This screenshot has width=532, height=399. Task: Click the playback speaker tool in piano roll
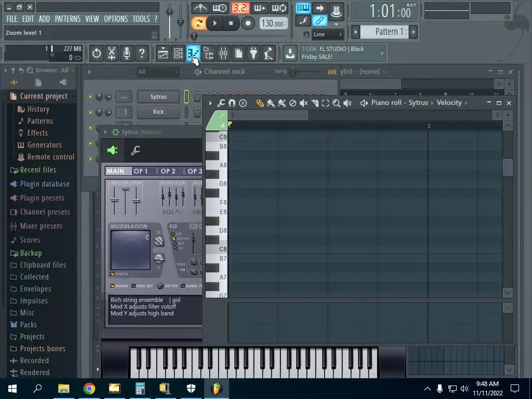click(x=347, y=103)
